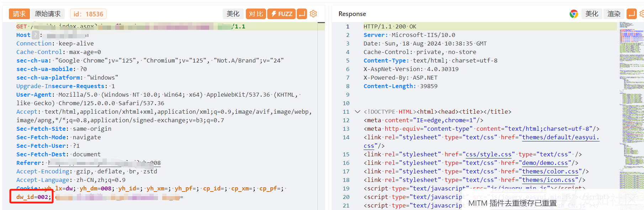
Task: Switch to the 请求 tab
Action: (x=19, y=14)
